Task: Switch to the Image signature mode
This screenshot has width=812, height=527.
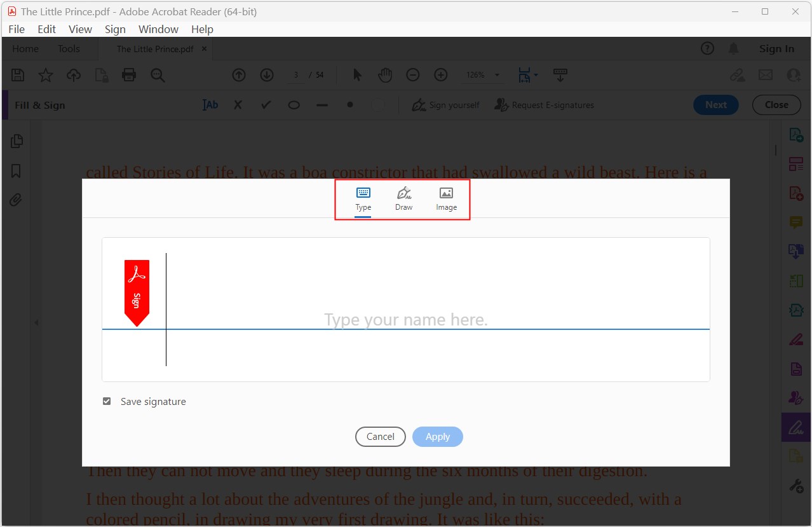Action: [x=446, y=199]
